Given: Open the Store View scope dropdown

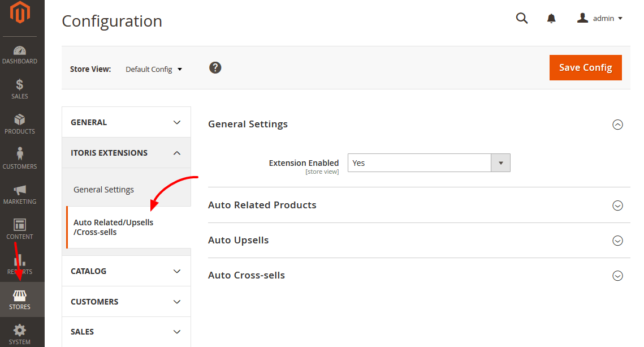Looking at the screenshot, I should pyautogui.click(x=153, y=68).
